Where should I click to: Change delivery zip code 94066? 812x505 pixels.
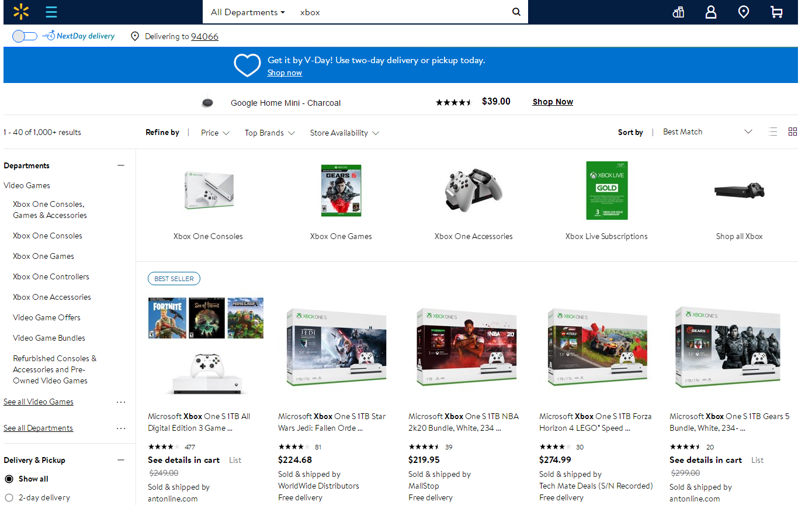204,36
